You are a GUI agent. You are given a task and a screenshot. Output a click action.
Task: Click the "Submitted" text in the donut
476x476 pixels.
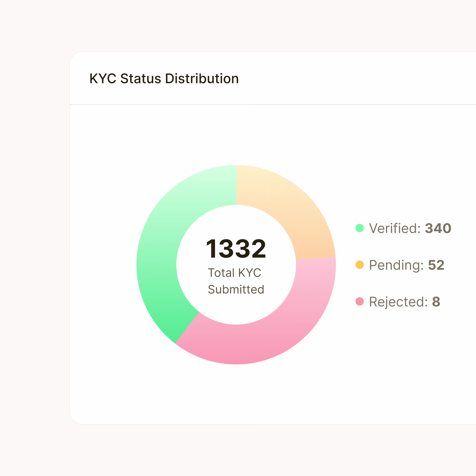tap(236, 289)
